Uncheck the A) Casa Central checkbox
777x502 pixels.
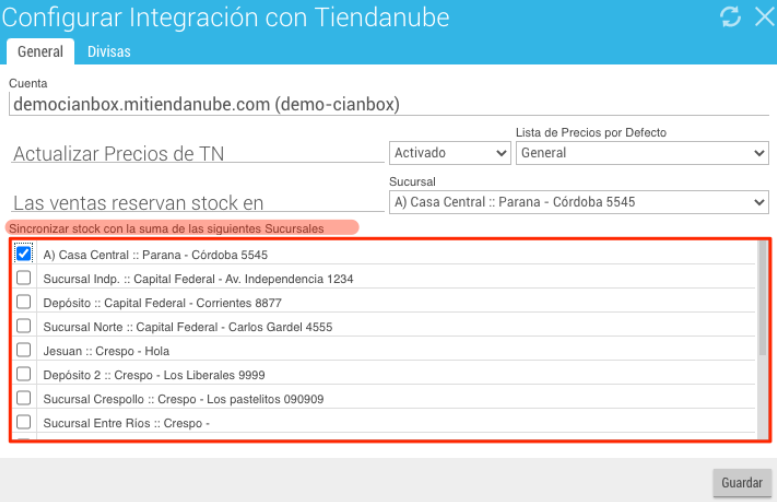click(23, 254)
